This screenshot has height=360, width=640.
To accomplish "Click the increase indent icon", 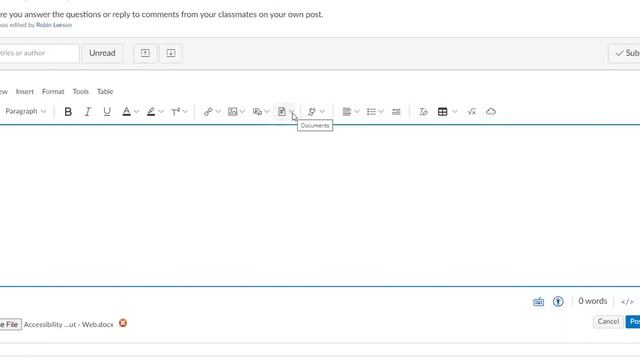I will (396, 111).
